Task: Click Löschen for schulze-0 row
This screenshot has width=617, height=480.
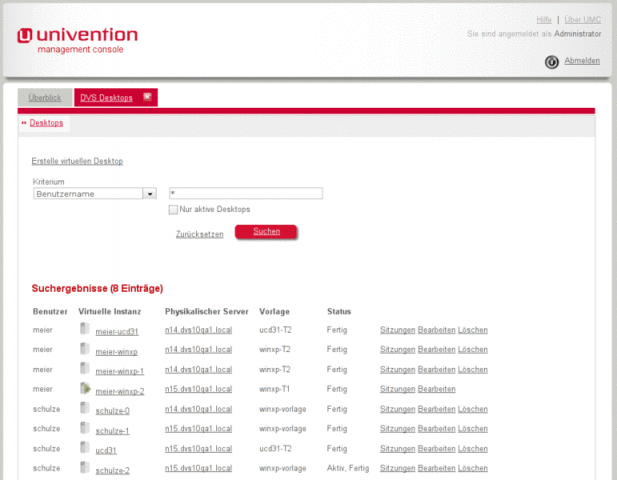Action: pyautogui.click(x=473, y=409)
